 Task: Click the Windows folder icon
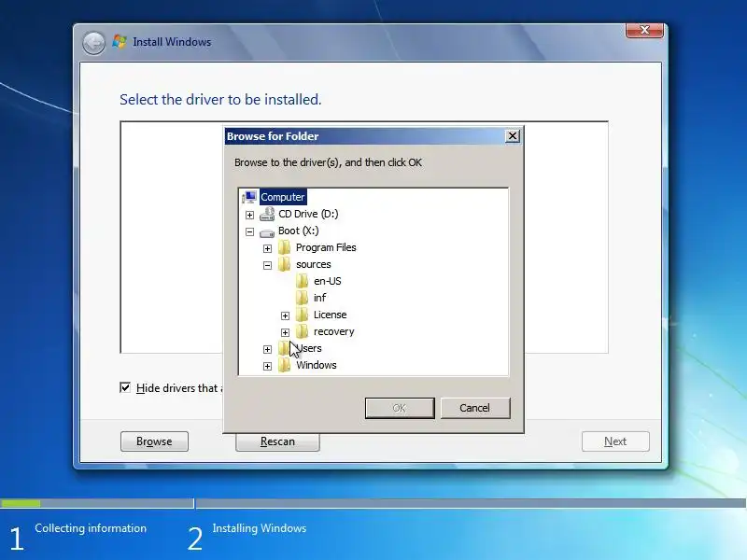pyautogui.click(x=285, y=365)
